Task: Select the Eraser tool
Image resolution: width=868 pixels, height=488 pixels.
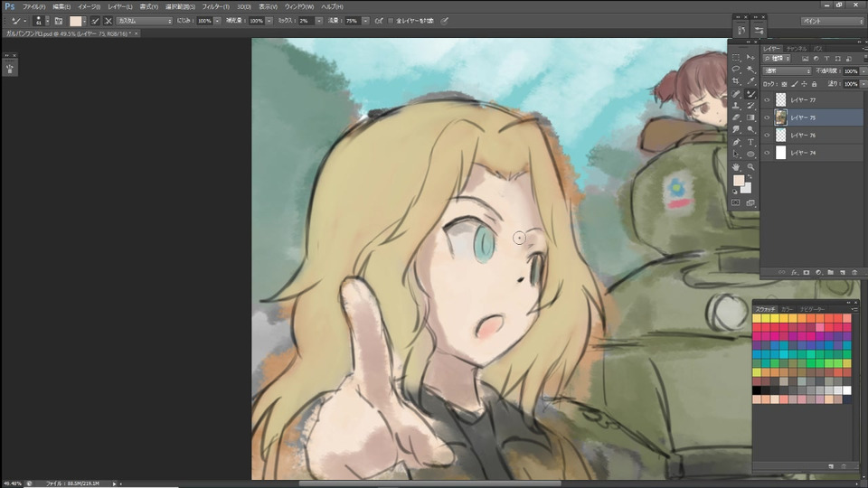Action: coord(736,117)
